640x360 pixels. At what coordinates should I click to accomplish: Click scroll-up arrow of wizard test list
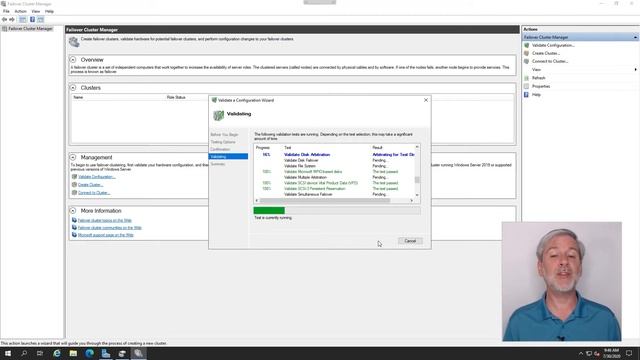(x=417, y=147)
